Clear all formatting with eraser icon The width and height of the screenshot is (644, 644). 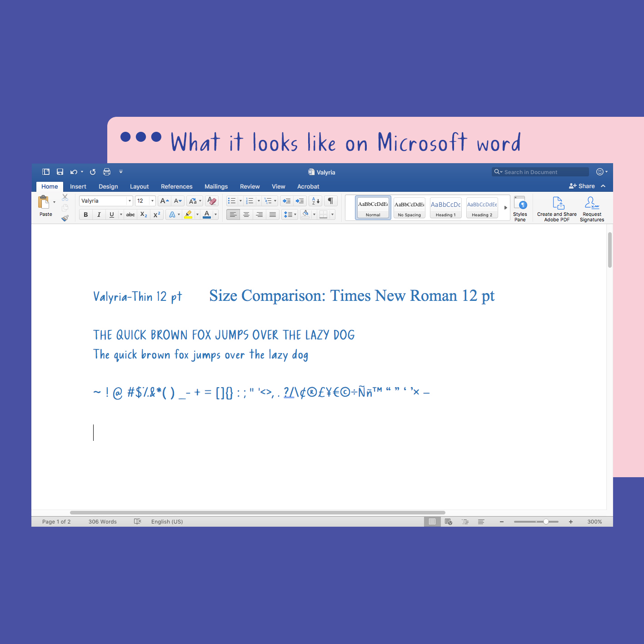pos(212,201)
